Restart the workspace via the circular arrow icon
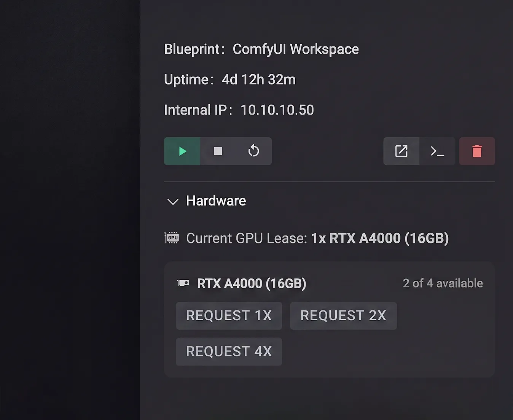 (x=253, y=151)
